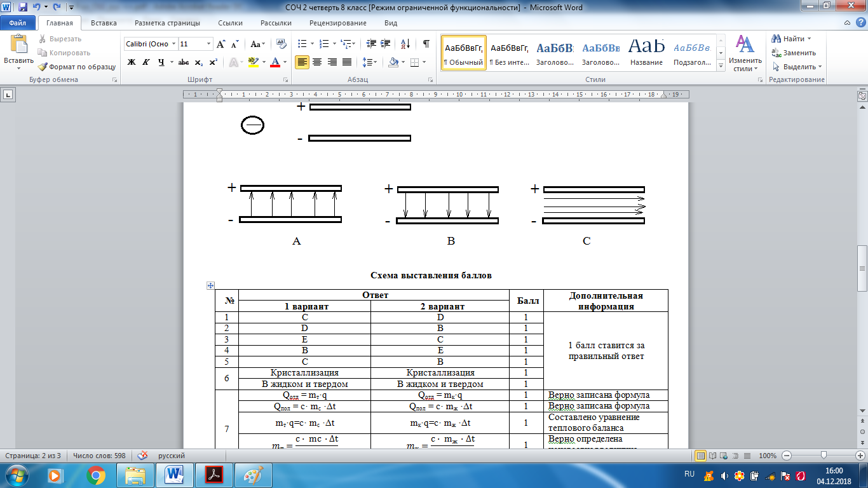Expand the styles gallery More arrow

721,65
